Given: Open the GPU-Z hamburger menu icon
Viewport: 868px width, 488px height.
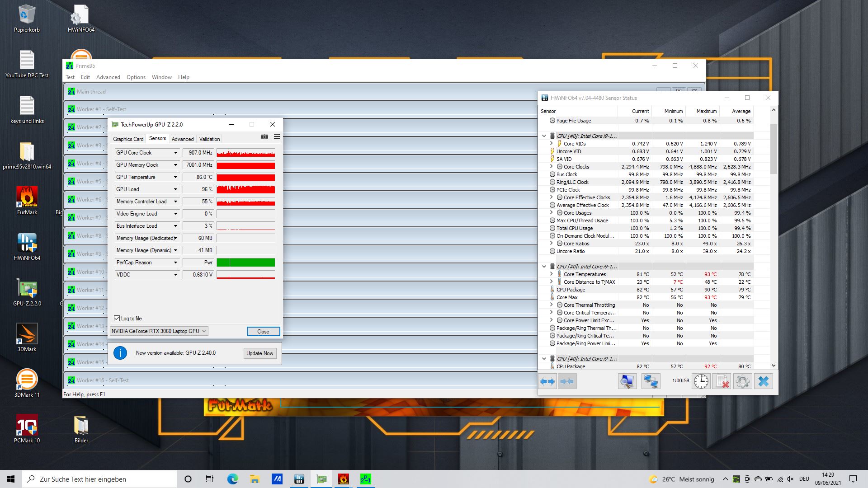Looking at the screenshot, I should click(x=277, y=136).
